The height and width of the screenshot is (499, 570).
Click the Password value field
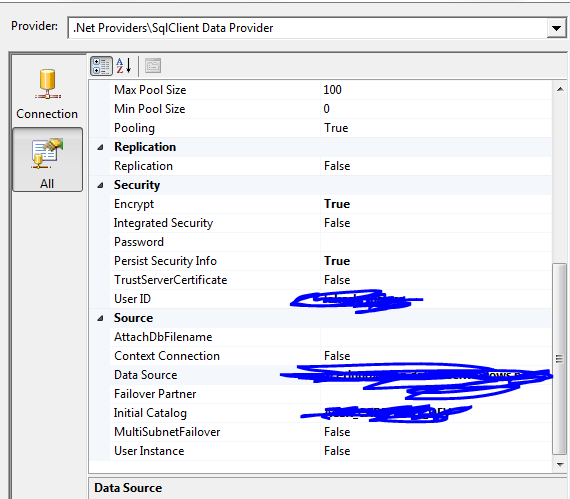(435, 242)
